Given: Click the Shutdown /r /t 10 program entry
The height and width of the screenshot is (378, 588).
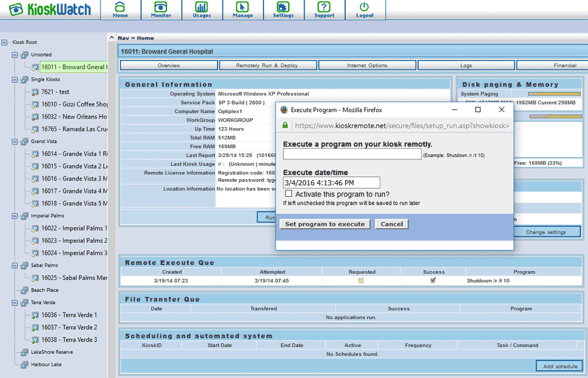Looking at the screenshot, I should pyautogui.click(x=488, y=280).
